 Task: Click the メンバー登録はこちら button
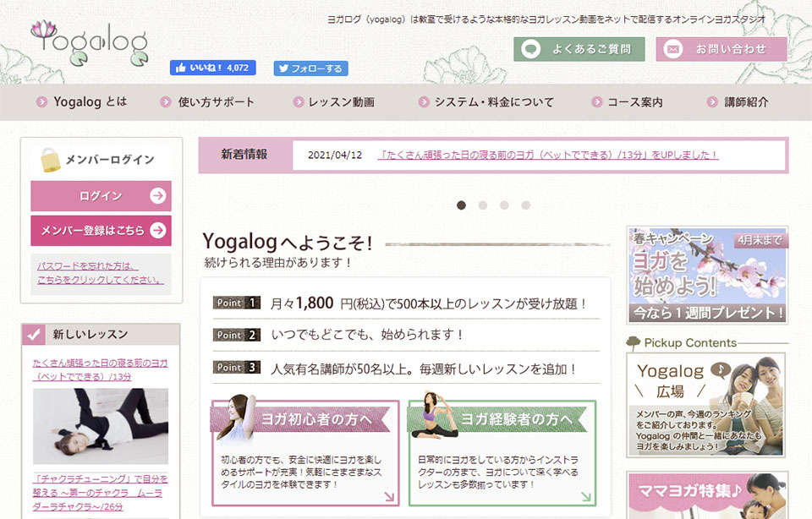click(101, 230)
